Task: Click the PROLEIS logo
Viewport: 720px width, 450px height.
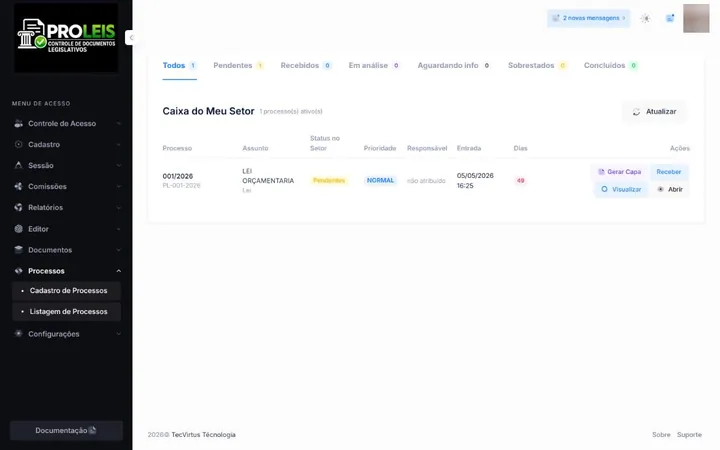Action: (x=66, y=37)
